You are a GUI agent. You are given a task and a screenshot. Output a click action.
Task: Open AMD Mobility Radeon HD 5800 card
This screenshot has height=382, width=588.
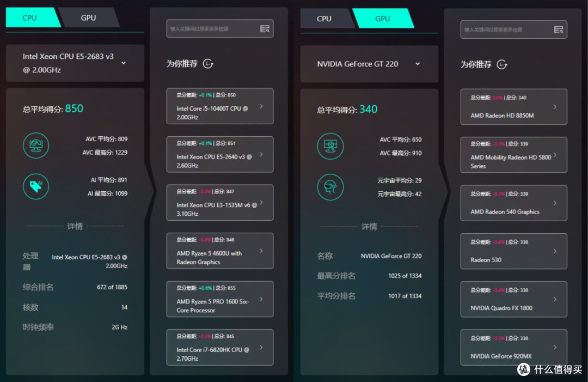click(514, 155)
